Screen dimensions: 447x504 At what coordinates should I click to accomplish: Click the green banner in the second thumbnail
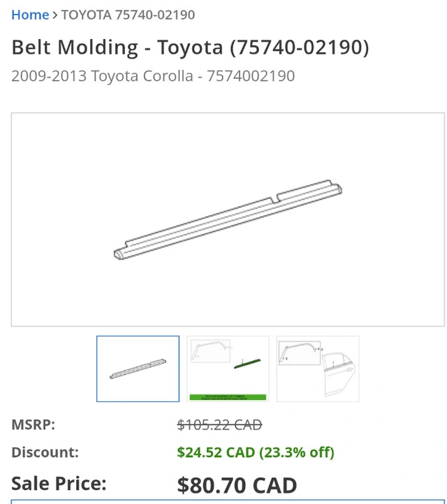pos(228,397)
